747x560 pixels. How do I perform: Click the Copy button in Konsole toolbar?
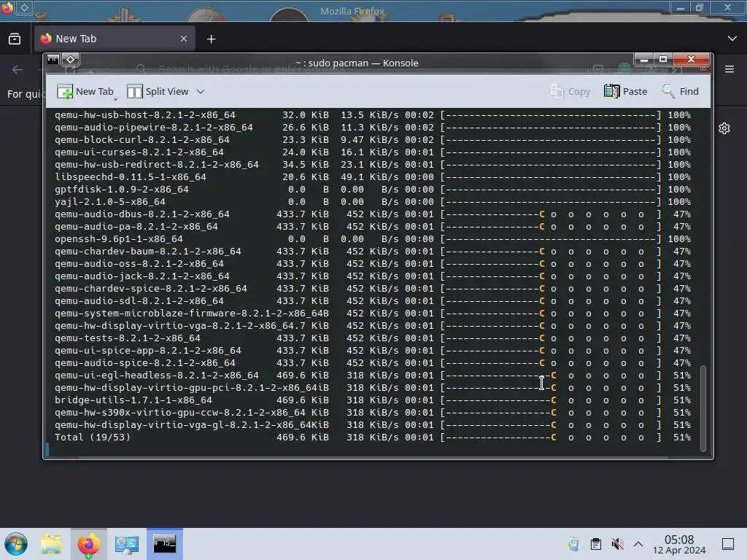(570, 91)
